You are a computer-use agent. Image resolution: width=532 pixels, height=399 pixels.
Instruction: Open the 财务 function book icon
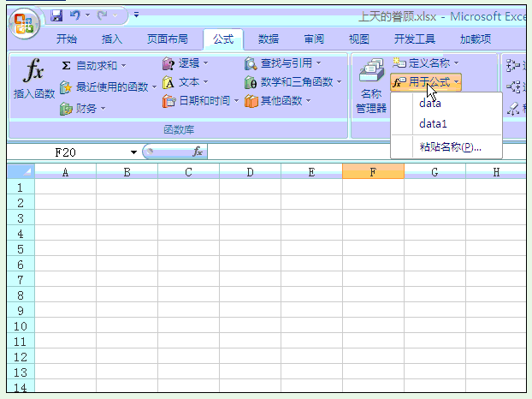click(x=66, y=109)
